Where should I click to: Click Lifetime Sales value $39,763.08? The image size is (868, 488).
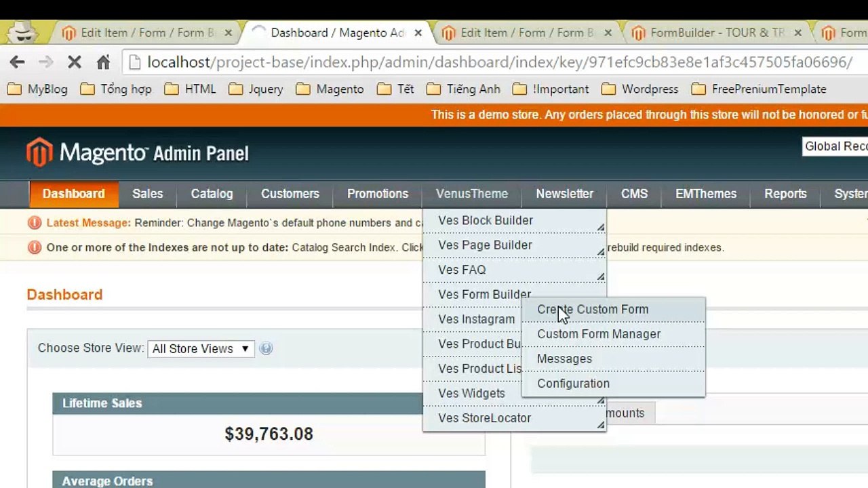[x=269, y=434]
